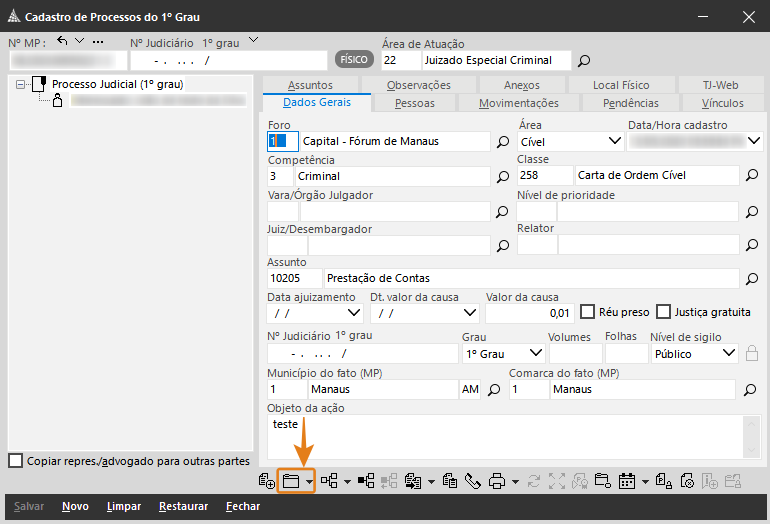The width and height of the screenshot is (770, 524).
Task: Click the Salvar button
Action: click(29, 506)
